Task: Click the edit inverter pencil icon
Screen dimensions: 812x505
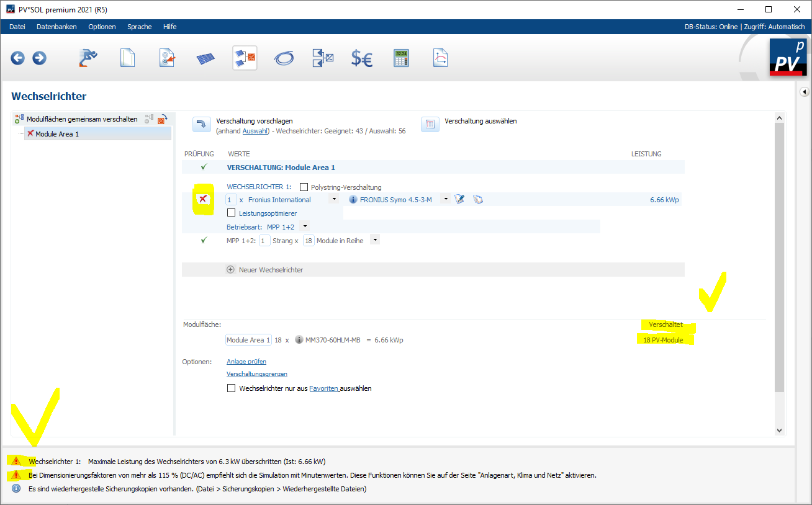Action: pyautogui.click(x=459, y=199)
